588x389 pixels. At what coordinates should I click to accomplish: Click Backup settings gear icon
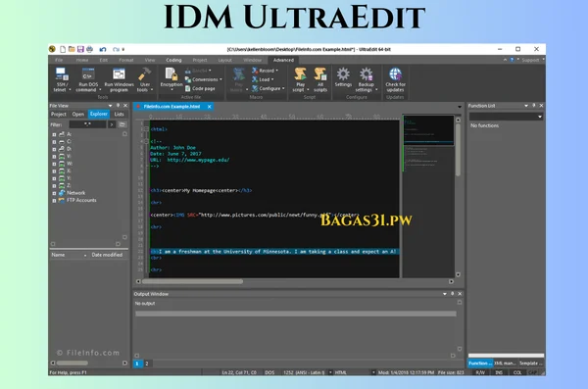pos(366,74)
